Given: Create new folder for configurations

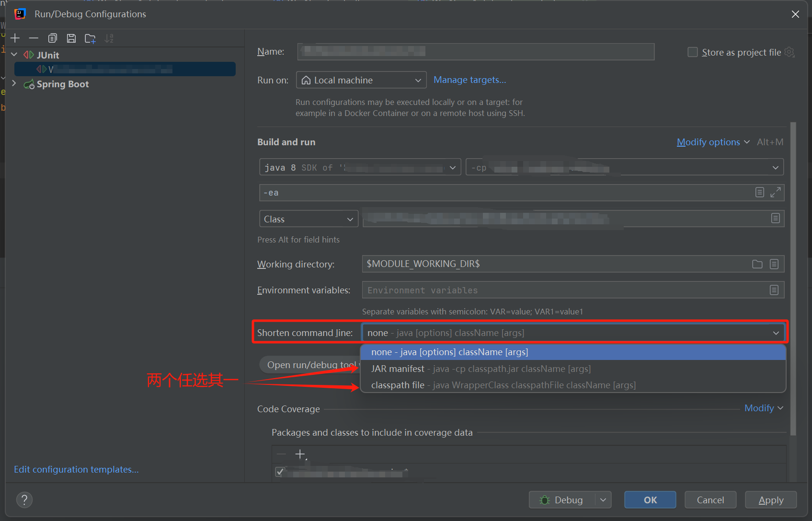Looking at the screenshot, I should point(90,38).
